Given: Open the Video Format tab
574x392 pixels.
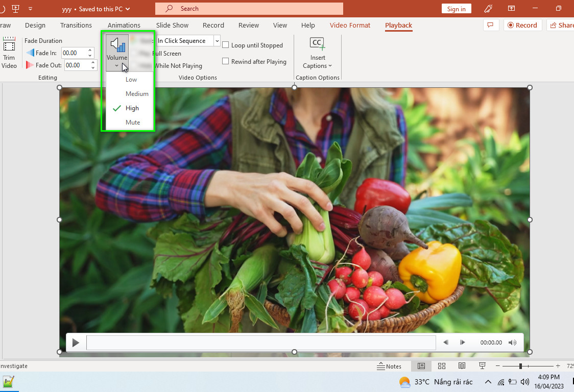Looking at the screenshot, I should coord(350,25).
